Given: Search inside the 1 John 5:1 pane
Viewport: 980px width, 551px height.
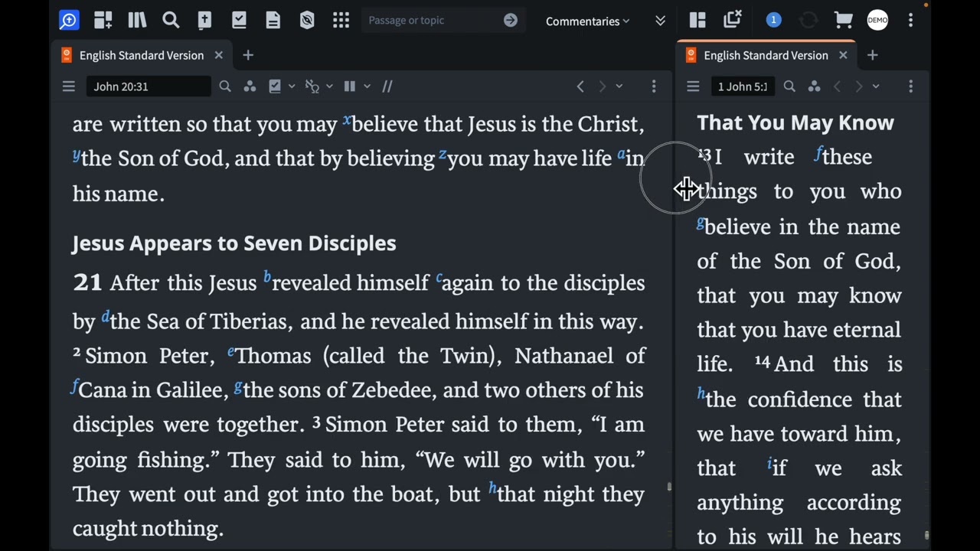Looking at the screenshot, I should click(789, 86).
